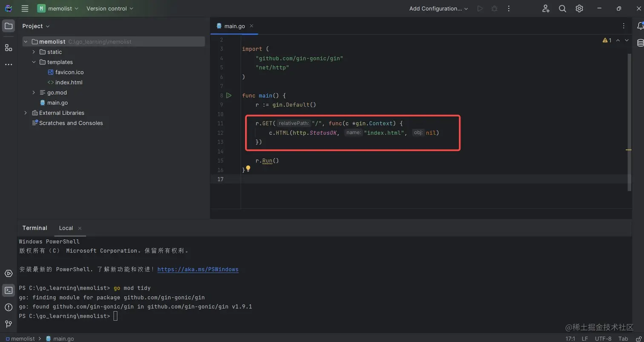This screenshot has width=644, height=342.
Task: Switch to the Local terminal tab
Action: pos(66,228)
